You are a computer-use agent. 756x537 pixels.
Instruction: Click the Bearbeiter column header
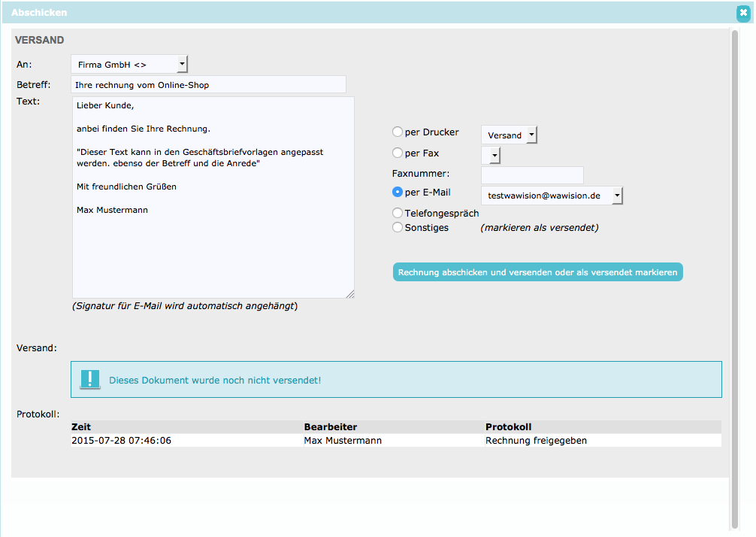331,426
